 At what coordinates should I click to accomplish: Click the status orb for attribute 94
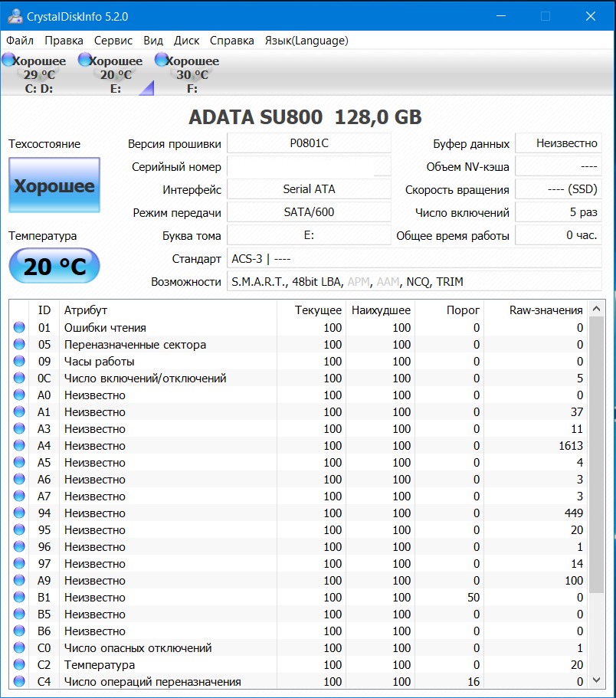(x=19, y=513)
